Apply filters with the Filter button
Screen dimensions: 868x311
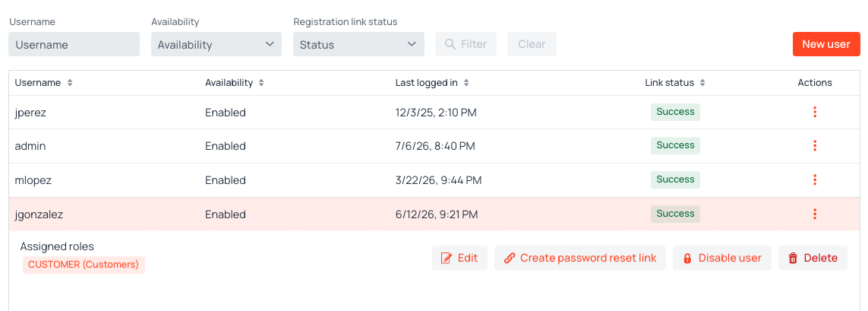(x=466, y=44)
